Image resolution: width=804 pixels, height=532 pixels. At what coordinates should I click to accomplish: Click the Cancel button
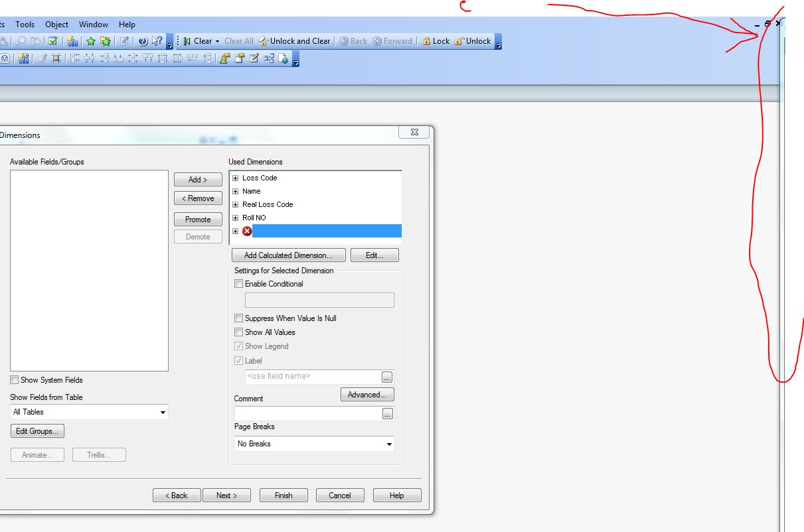pyautogui.click(x=340, y=496)
